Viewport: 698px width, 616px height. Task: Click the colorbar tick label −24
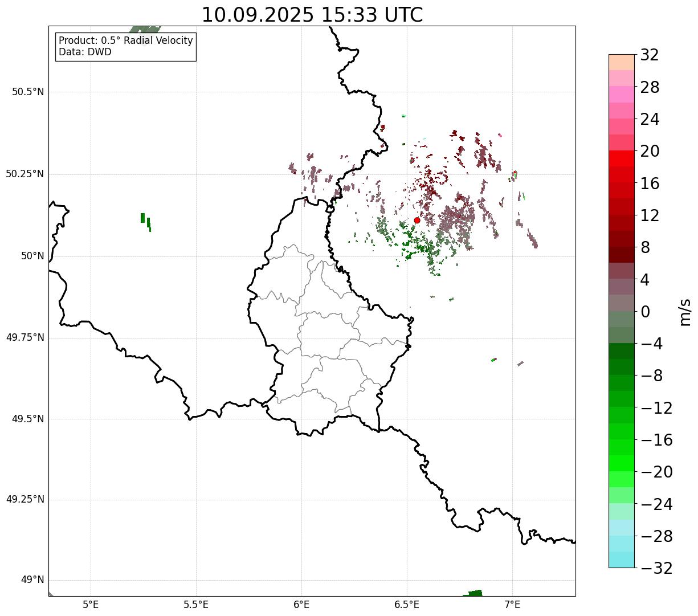656,504
